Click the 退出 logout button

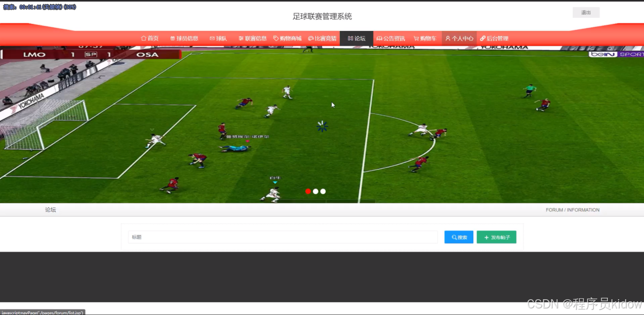[x=586, y=13]
